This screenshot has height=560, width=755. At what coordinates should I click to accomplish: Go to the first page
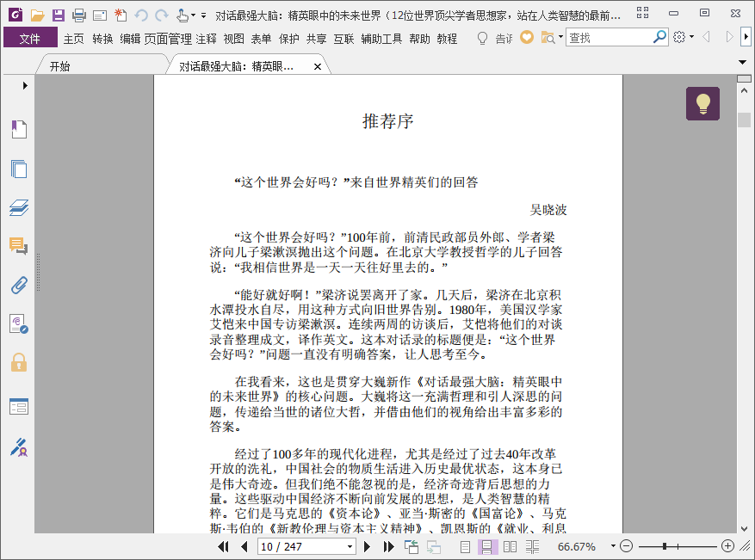pos(224,546)
